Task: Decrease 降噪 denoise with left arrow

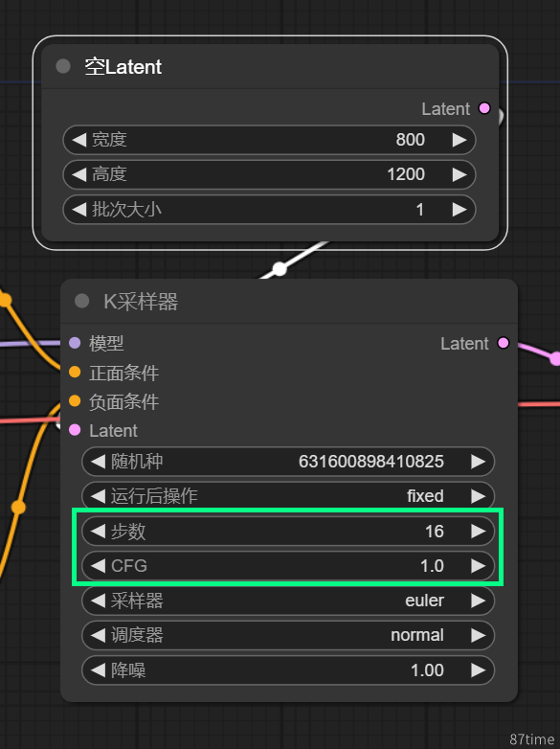Action: click(x=98, y=670)
